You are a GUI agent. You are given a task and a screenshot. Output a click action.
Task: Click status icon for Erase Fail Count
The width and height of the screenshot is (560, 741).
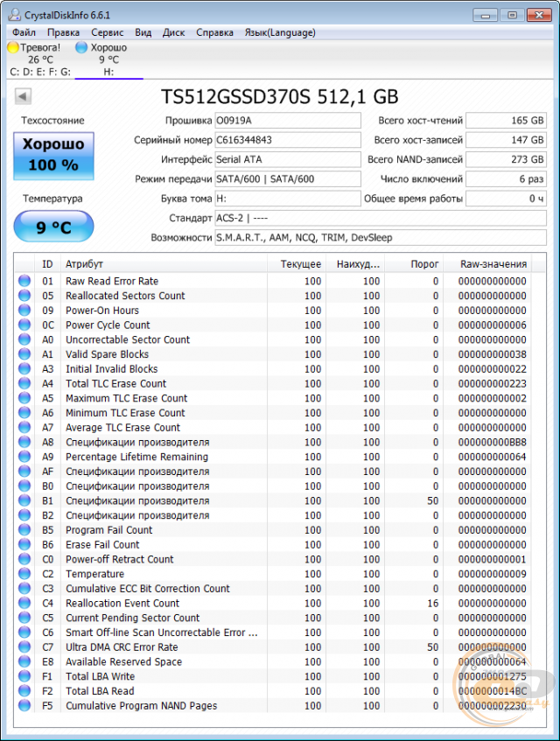[24, 544]
